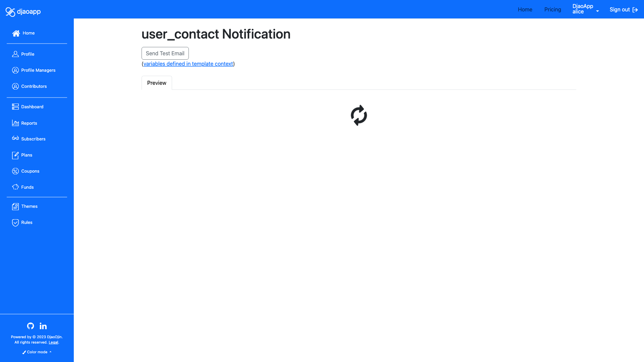The image size is (644, 362).
Task: Click the Themes newspaper icon
Action: [15, 206]
